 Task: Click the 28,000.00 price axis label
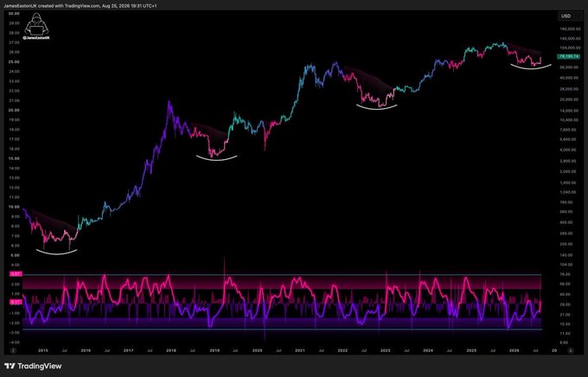pos(571,89)
